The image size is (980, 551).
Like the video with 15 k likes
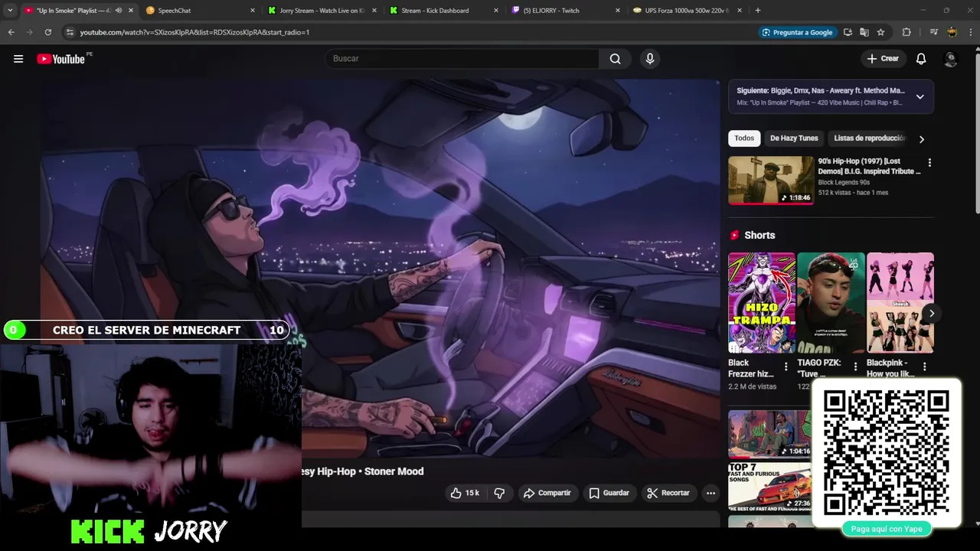465,493
